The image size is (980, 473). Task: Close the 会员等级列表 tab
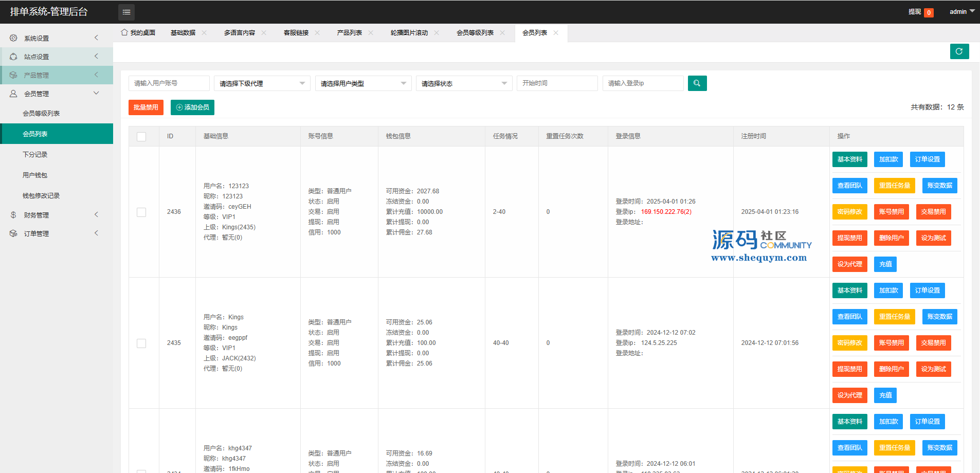click(x=502, y=33)
